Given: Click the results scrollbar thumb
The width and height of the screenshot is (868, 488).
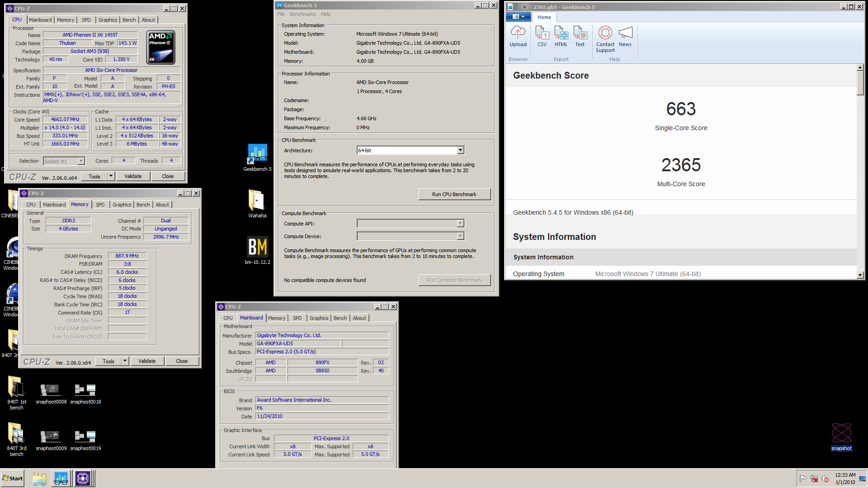Looking at the screenshot, I should click(x=860, y=83).
